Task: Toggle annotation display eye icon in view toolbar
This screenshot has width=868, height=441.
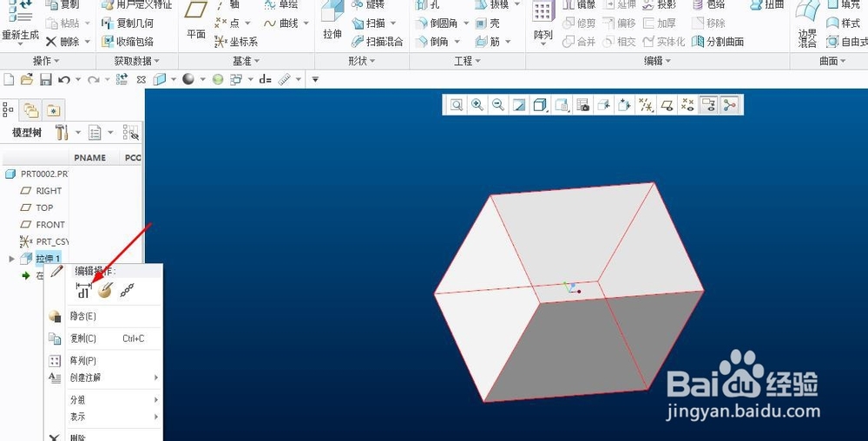Action: [709, 105]
